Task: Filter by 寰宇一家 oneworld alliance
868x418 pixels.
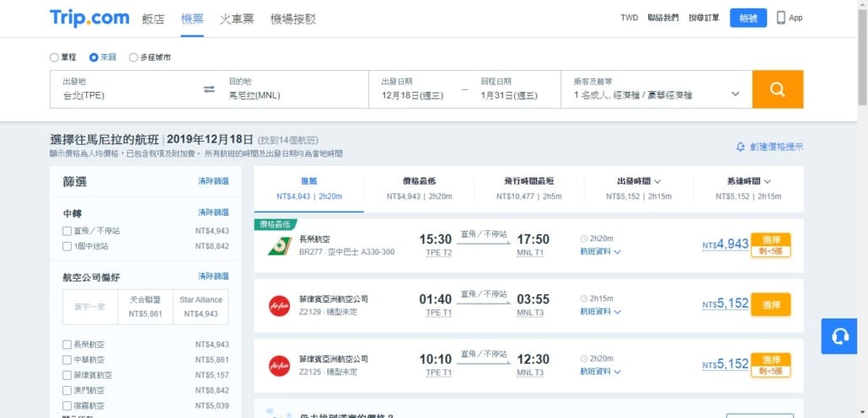Action: (x=90, y=307)
